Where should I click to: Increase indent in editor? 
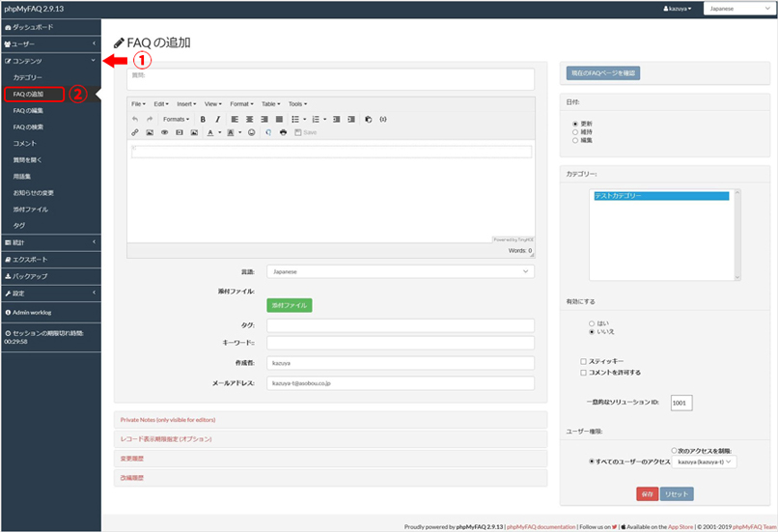pos(351,119)
